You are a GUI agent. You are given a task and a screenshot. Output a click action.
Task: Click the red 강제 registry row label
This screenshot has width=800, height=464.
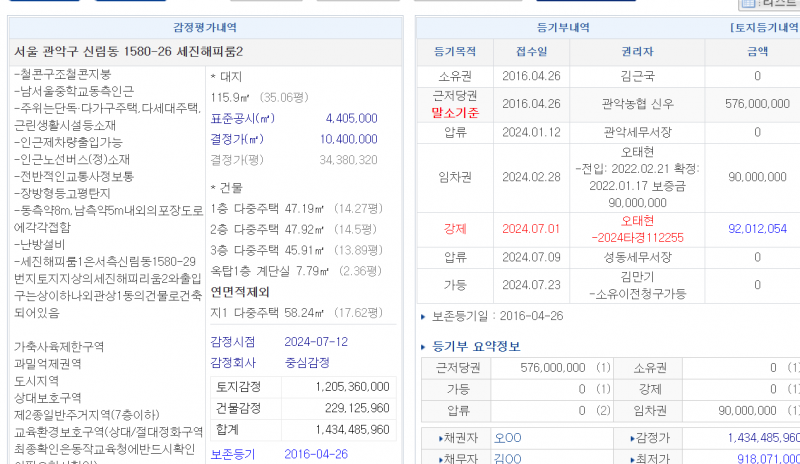[x=455, y=229]
